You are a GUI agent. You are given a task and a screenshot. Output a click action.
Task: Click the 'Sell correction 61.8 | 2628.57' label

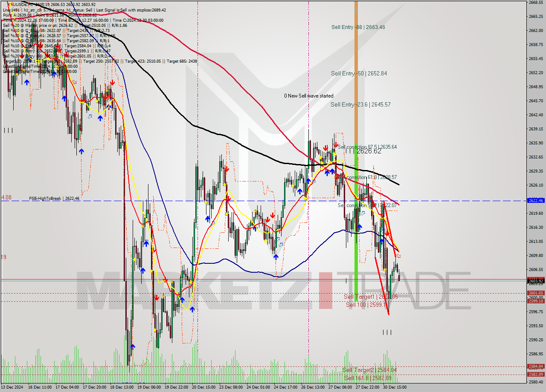[367, 177]
